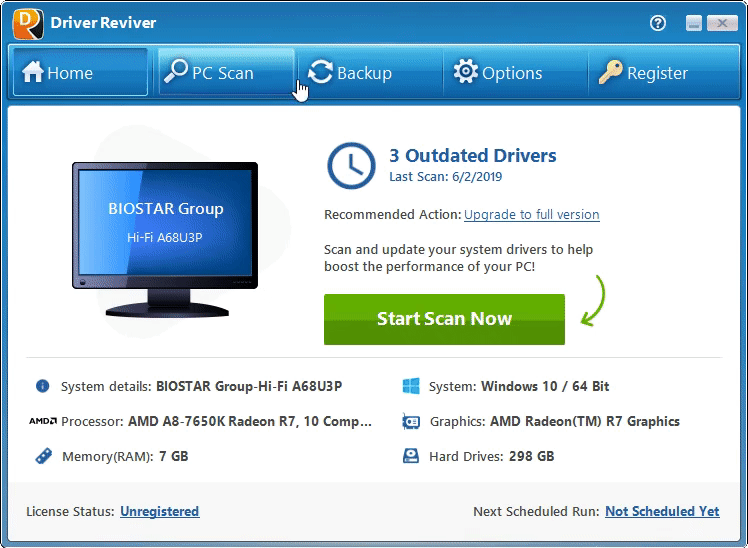Click the Unregistered license status link
Viewport: 748px width, 548px height.
[159, 511]
